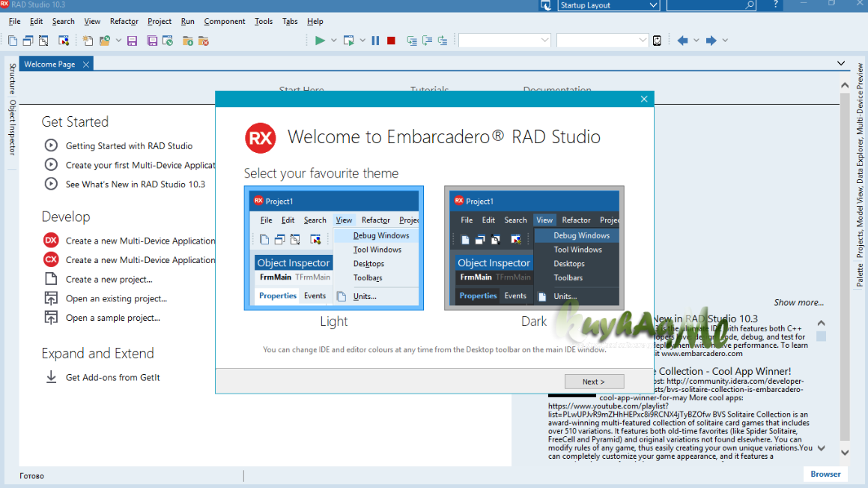The height and width of the screenshot is (488, 868).
Task: Click the Run Without Debugging icon
Action: [x=349, y=40]
